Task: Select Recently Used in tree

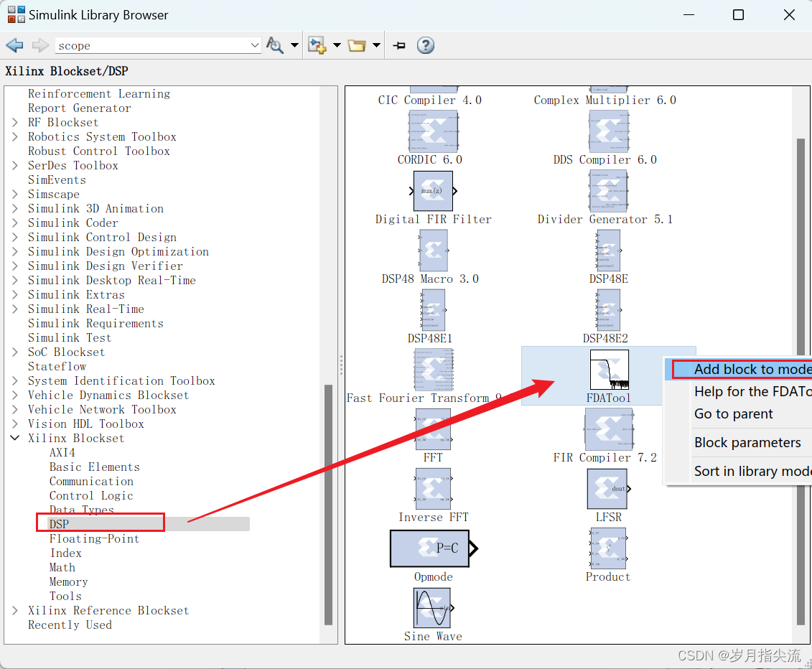Action: pos(70,625)
